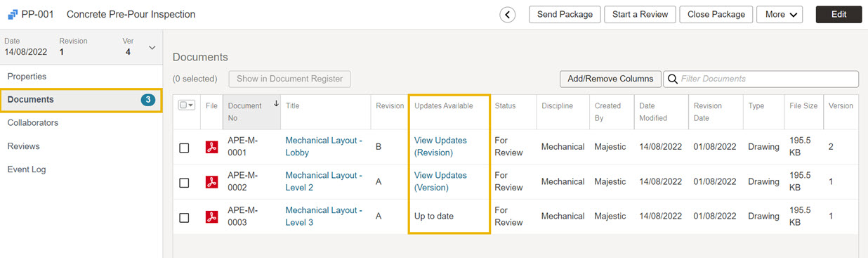Screen dimensions: 868x258
Task: Open PDF icon for APE-M-0002
Action: 211,182
